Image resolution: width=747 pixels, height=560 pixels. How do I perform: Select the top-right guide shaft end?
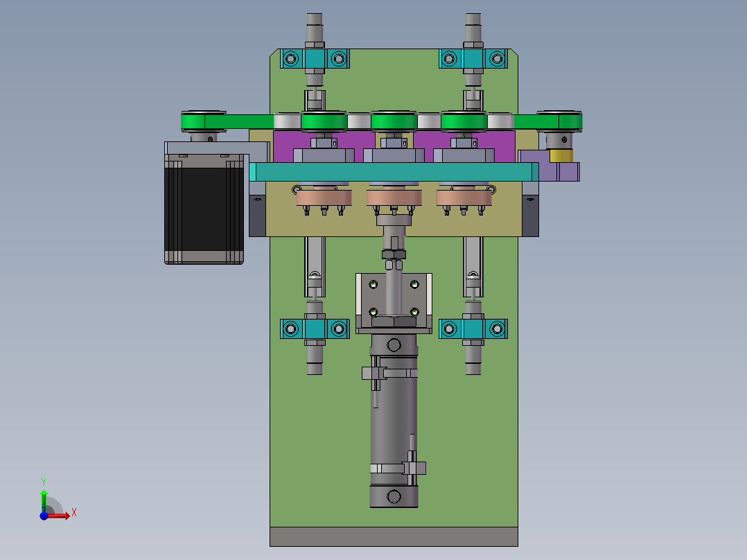[473, 28]
